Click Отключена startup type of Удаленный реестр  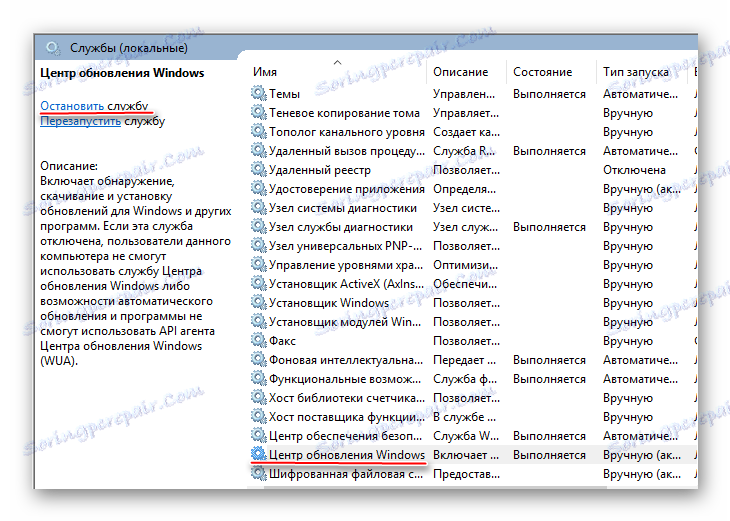634,170
